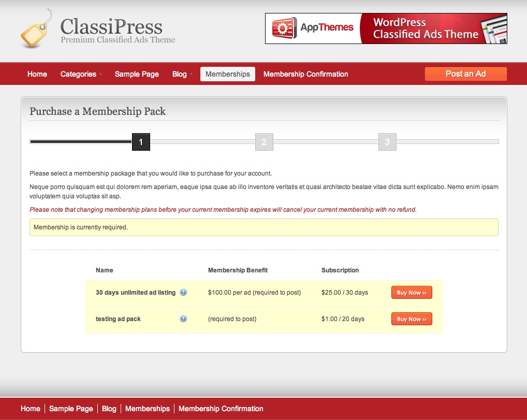Expand the Categories dropdown arrow
The width and height of the screenshot is (527, 420).
click(x=100, y=74)
